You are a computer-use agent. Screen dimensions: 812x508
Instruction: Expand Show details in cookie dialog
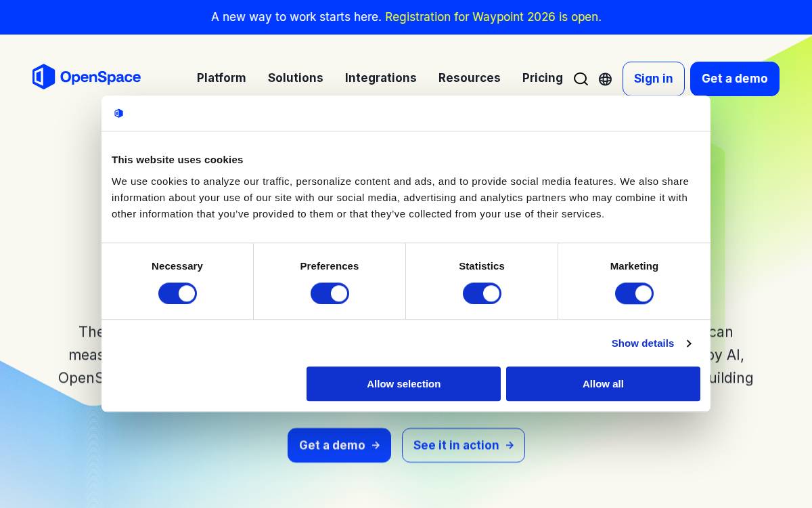(651, 343)
